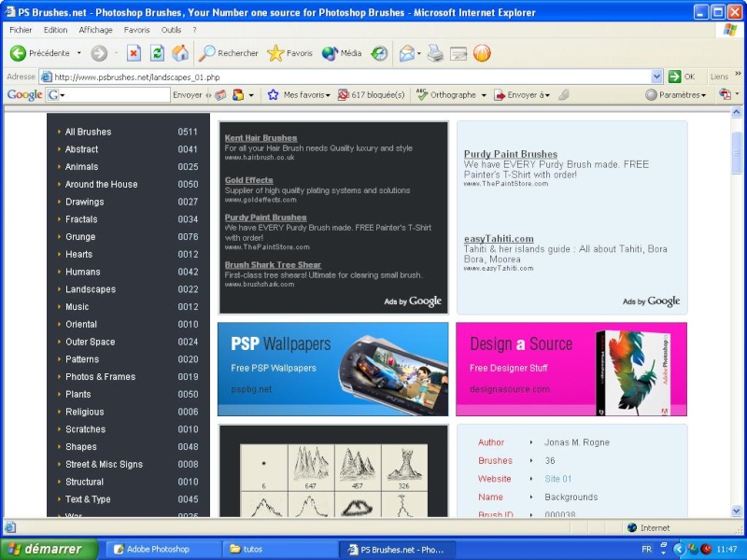Open the ? help menu

click(x=194, y=30)
